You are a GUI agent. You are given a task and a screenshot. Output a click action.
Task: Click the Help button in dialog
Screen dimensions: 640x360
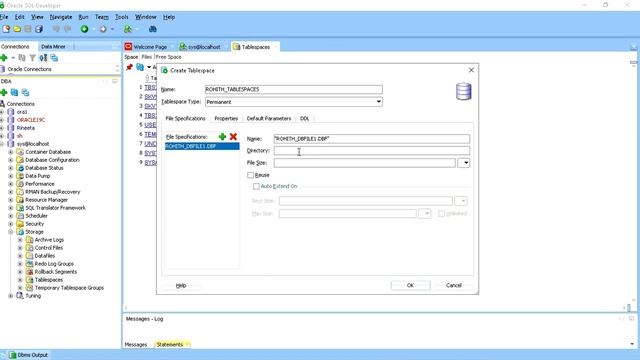click(x=181, y=285)
